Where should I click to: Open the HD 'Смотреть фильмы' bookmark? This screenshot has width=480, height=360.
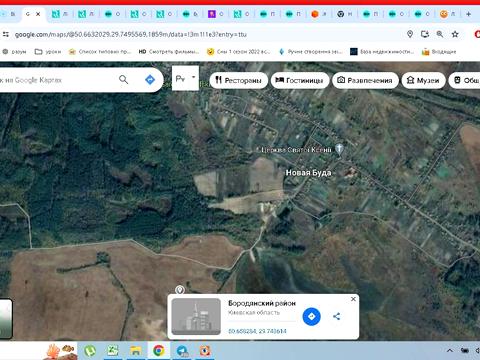[169, 52]
